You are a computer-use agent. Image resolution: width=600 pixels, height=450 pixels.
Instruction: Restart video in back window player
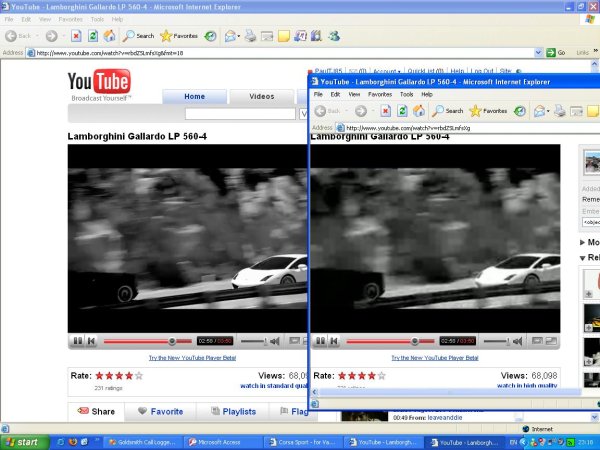(91, 341)
